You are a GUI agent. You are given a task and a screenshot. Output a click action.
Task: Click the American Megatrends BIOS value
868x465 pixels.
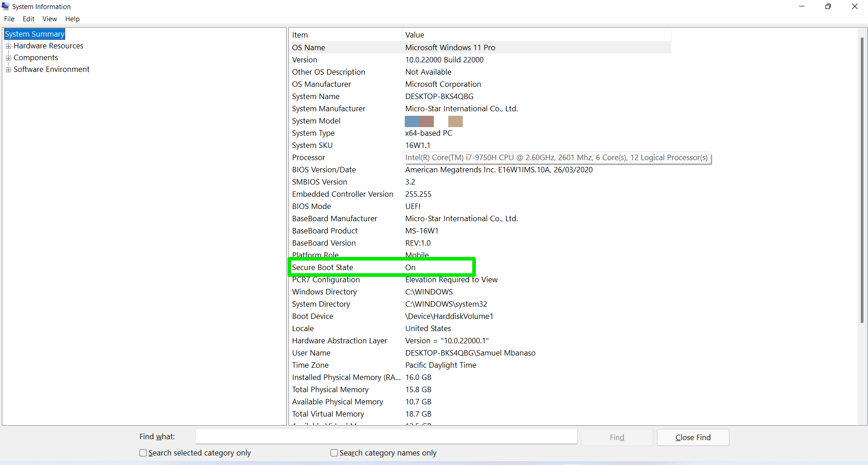(499, 170)
